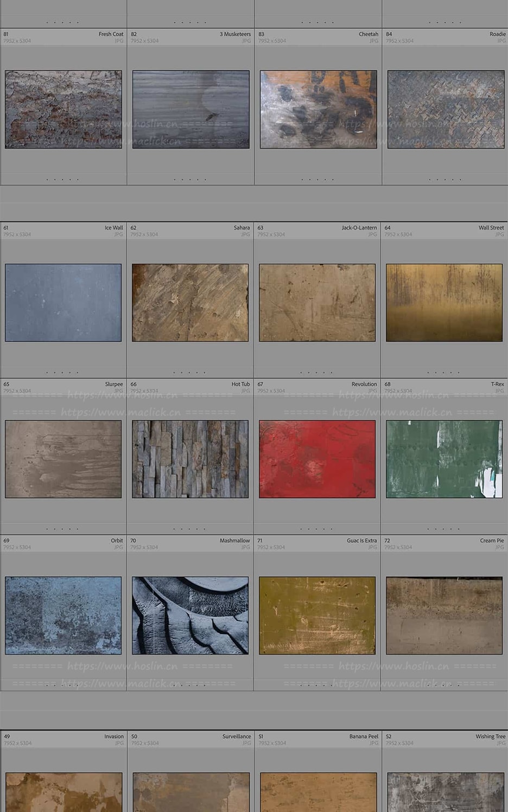Click the 'Cheetah' file name label
Screen dimensions: 508x812
[369, 34]
